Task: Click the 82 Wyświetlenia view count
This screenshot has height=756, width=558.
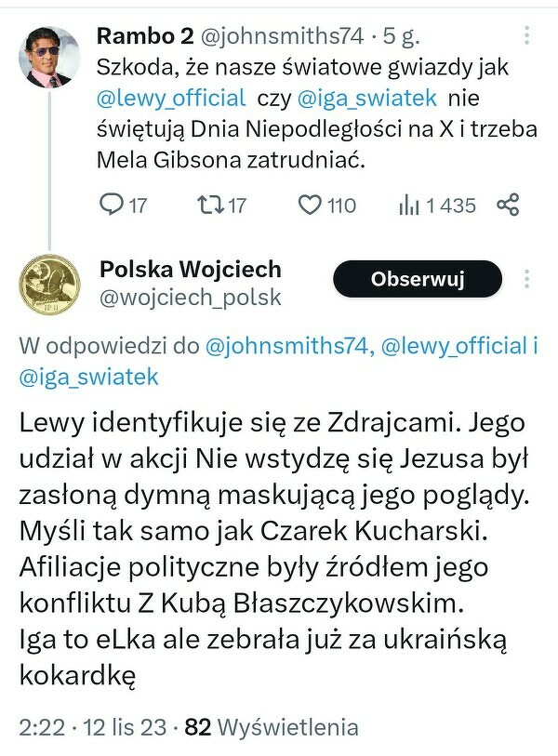Action: click(x=272, y=727)
